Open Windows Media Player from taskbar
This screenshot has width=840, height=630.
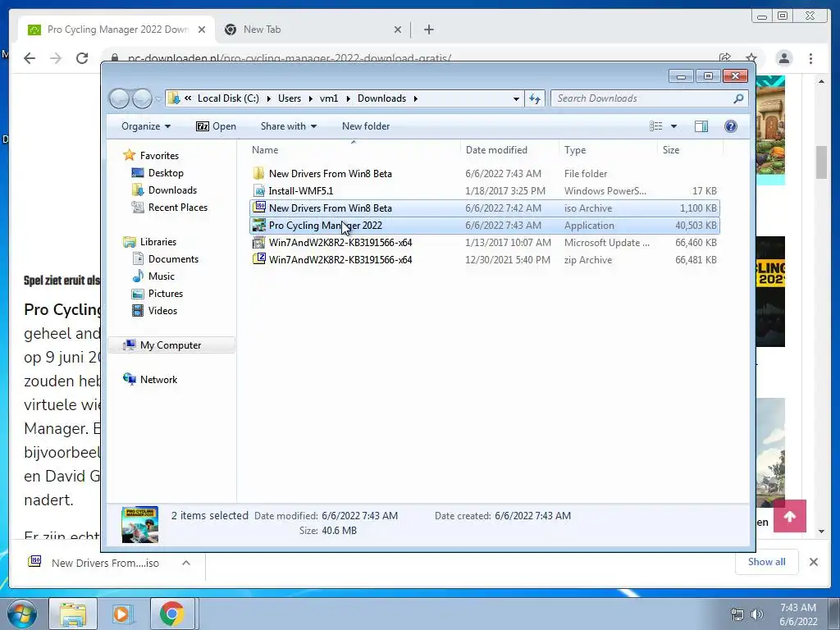(123, 614)
